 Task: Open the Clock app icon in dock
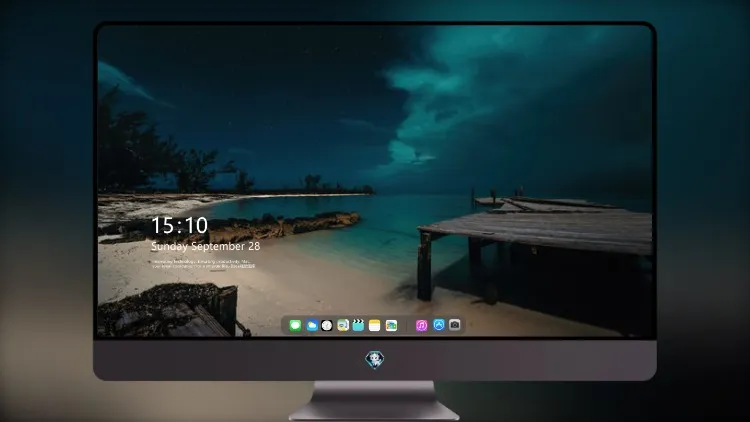pos(327,326)
